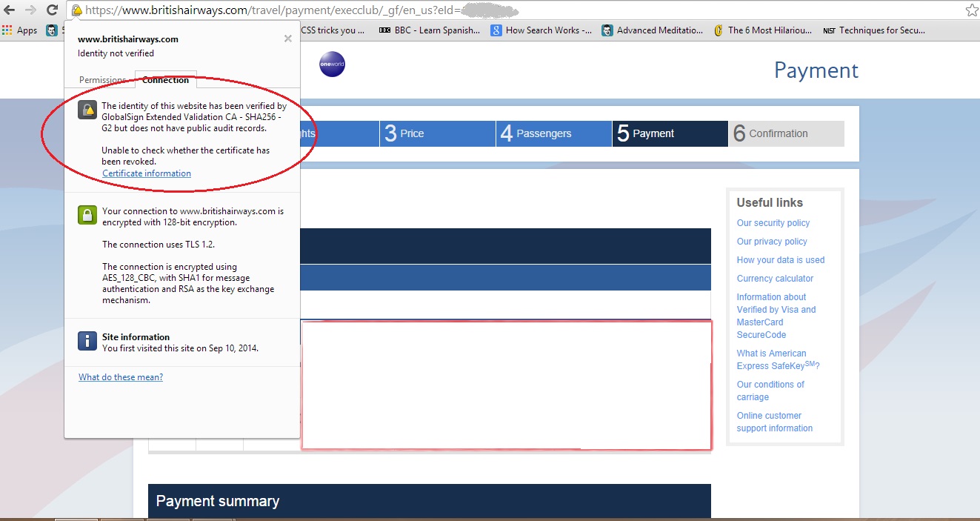This screenshot has width=980, height=521.
Task: Open Our conditions of carriage link
Action: pyautogui.click(x=770, y=391)
